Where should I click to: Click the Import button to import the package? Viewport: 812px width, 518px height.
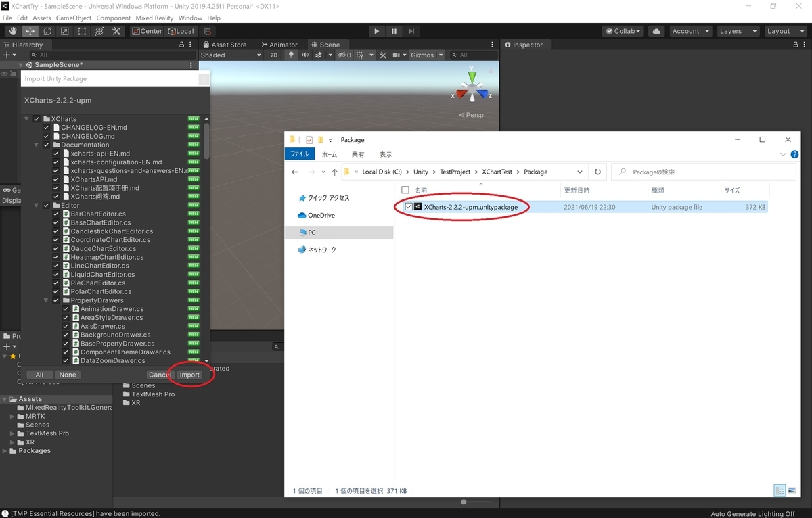point(189,374)
